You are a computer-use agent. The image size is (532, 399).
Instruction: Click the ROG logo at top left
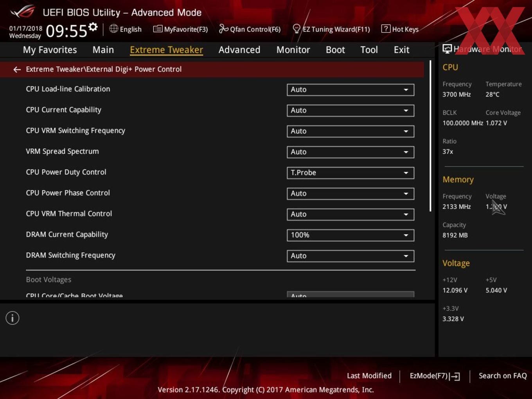[23, 12]
